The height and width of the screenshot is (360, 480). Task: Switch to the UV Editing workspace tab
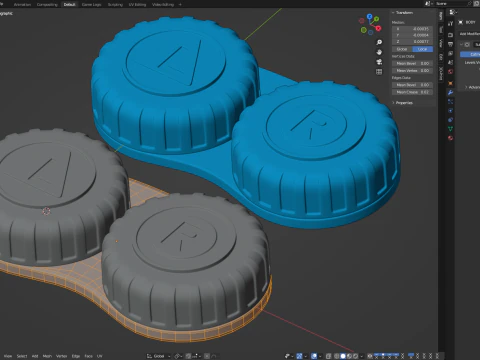pyautogui.click(x=137, y=5)
